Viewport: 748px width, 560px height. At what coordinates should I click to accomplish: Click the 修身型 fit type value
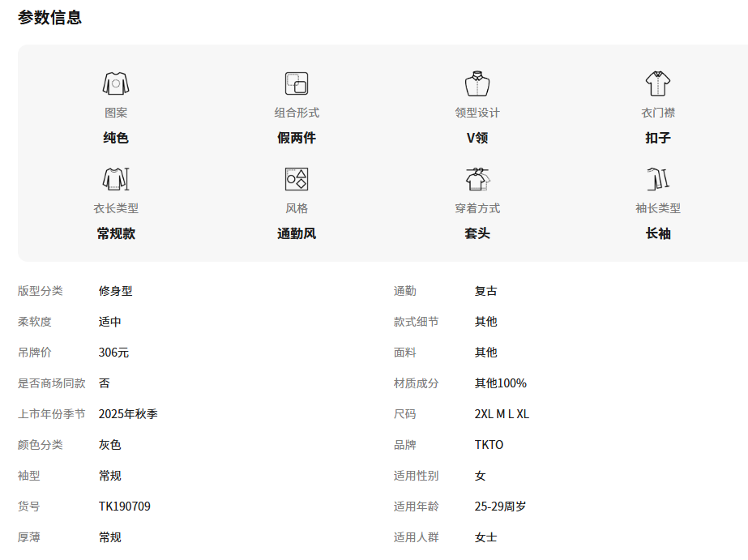click(115, 291)
